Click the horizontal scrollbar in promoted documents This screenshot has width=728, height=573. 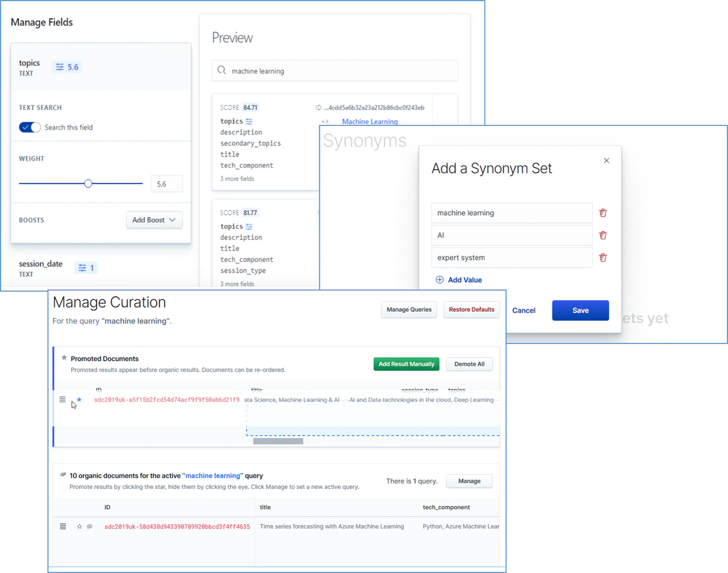[x=278, y=441]
